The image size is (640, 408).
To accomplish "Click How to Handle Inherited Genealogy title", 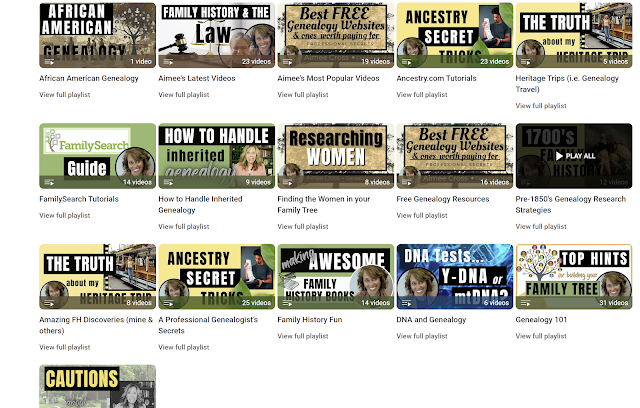I will (x=200, y=204).
